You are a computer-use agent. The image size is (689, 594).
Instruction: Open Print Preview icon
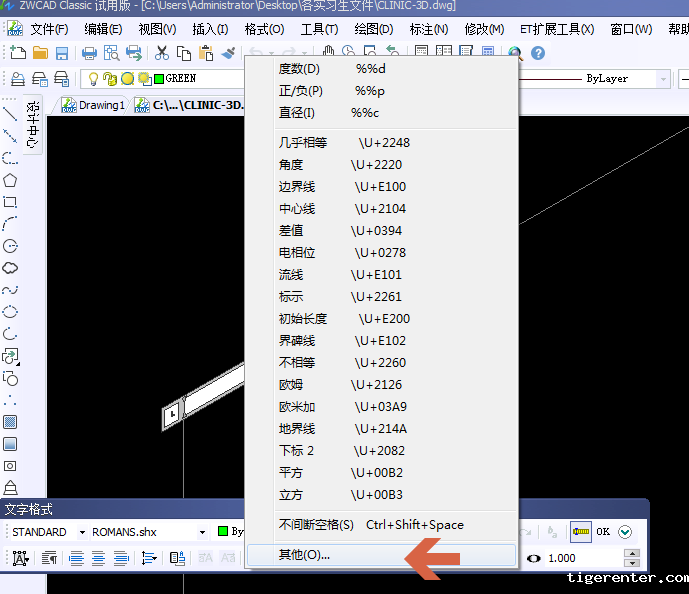tap(112, 53)
